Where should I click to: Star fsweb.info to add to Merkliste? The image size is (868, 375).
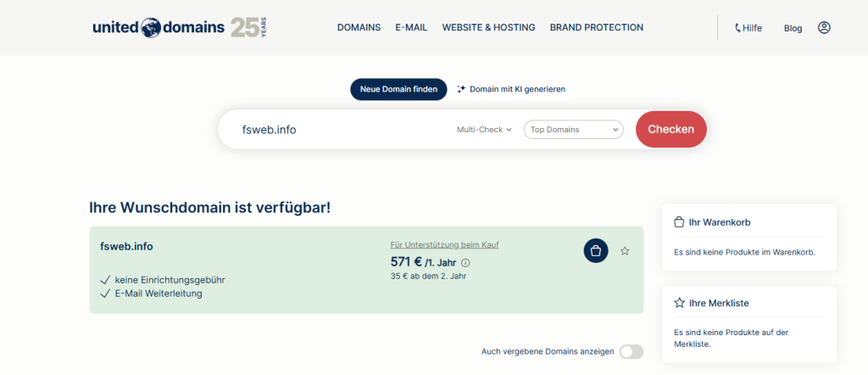coord(625,251)
